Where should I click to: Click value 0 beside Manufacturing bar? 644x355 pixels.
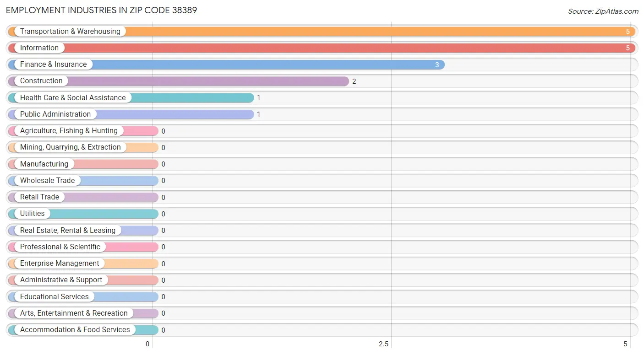[164, 164]
